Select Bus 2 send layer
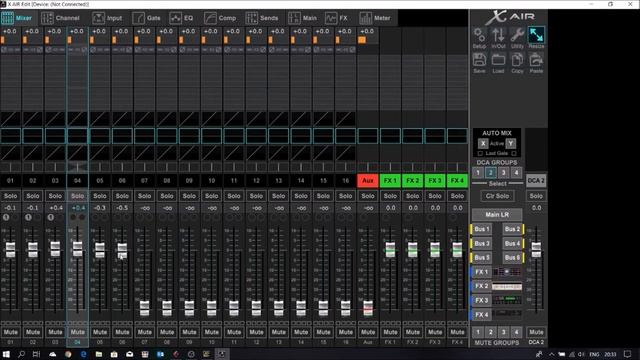Image resolution: width=640 pixels, height=360 pixels. [x=513, y=229]
